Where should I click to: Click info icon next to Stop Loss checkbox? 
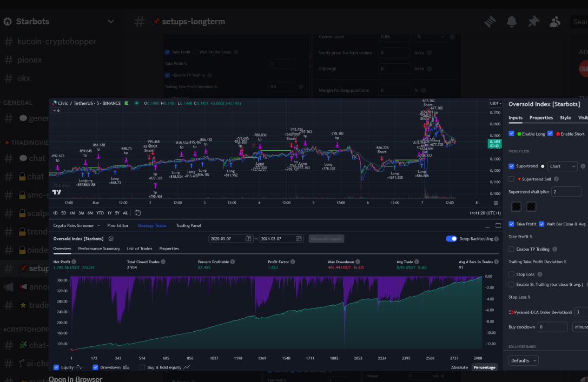(x=540, y=274)
